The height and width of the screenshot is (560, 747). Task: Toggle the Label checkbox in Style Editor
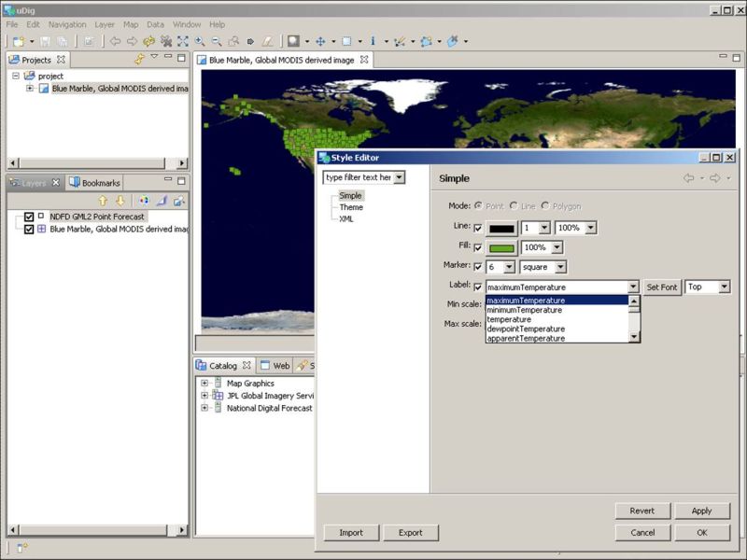tap(478, 287)
